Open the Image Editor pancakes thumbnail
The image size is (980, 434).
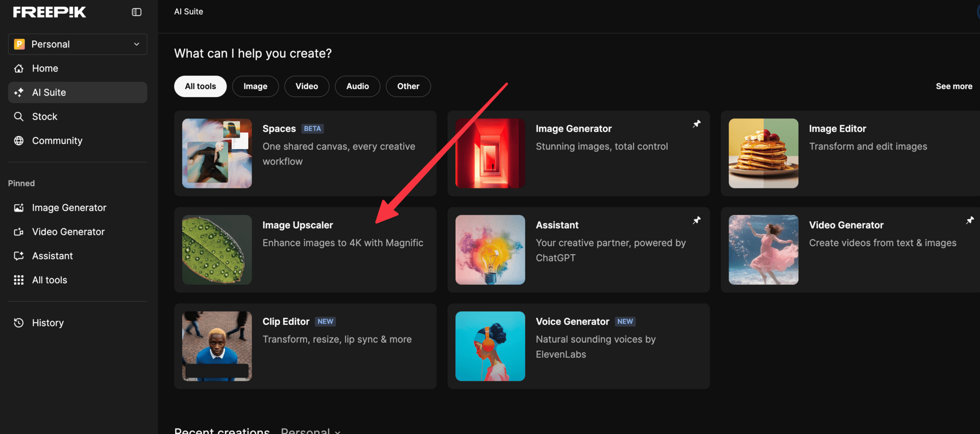coord(764,153)
